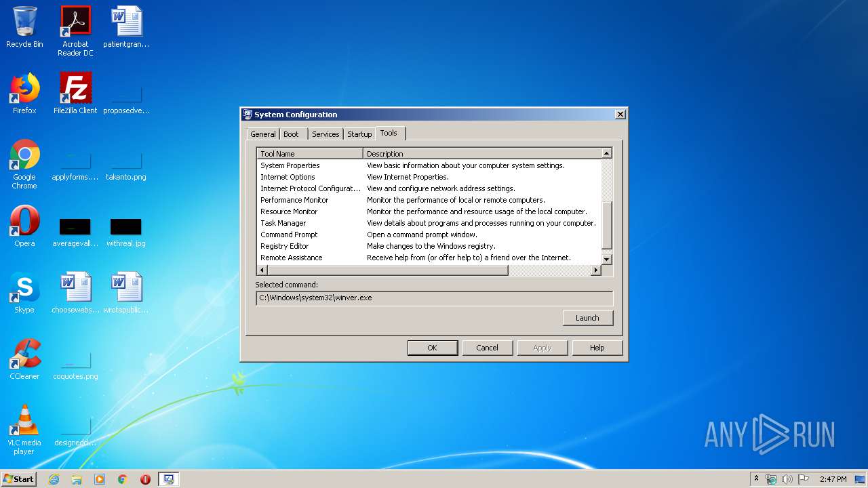Click the Help button
Screen dimensions: 868x488
[x=597, y=348]
